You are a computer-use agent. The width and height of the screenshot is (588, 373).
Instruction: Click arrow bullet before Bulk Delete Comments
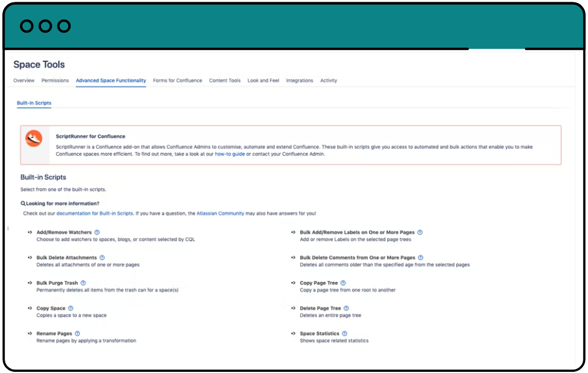(293, 258)
